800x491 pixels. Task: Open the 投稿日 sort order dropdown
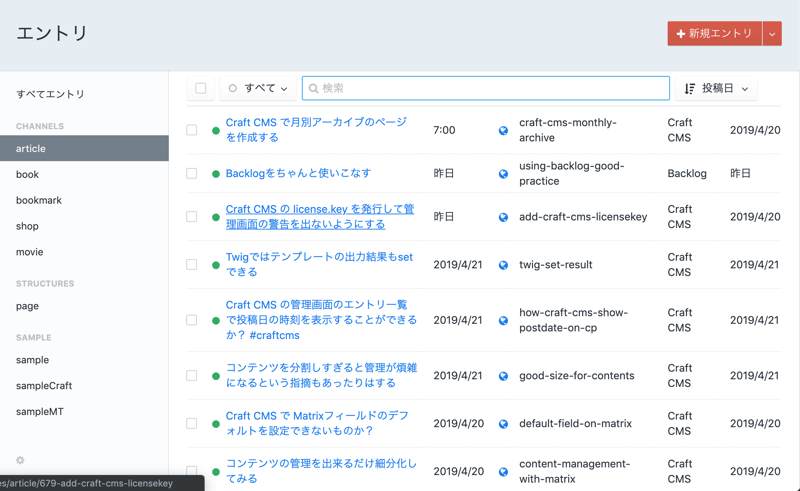pyautogui.click(x=716, y=88)
